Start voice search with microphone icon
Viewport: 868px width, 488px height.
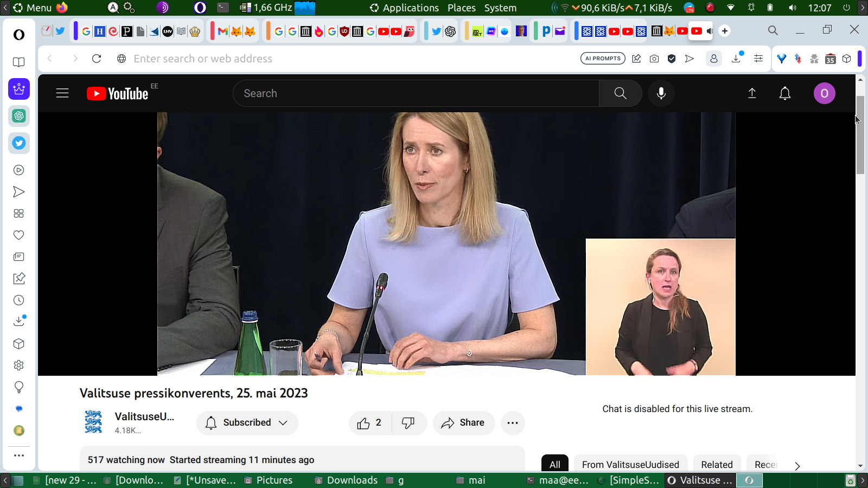point(661,93)
